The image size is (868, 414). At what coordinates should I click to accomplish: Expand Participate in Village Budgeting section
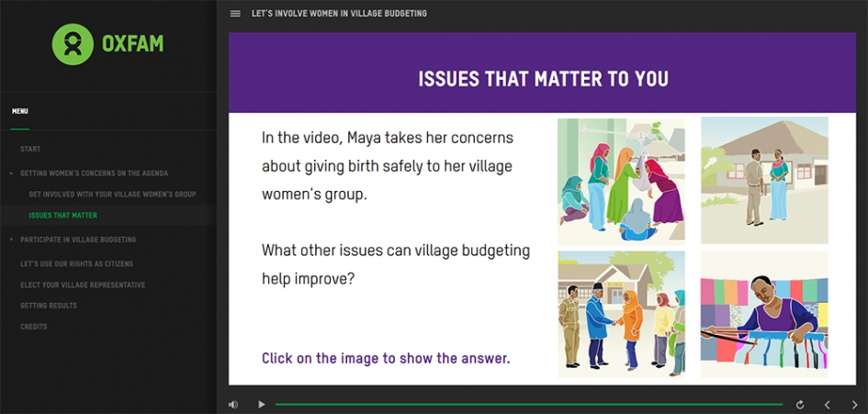coord(12,240)
